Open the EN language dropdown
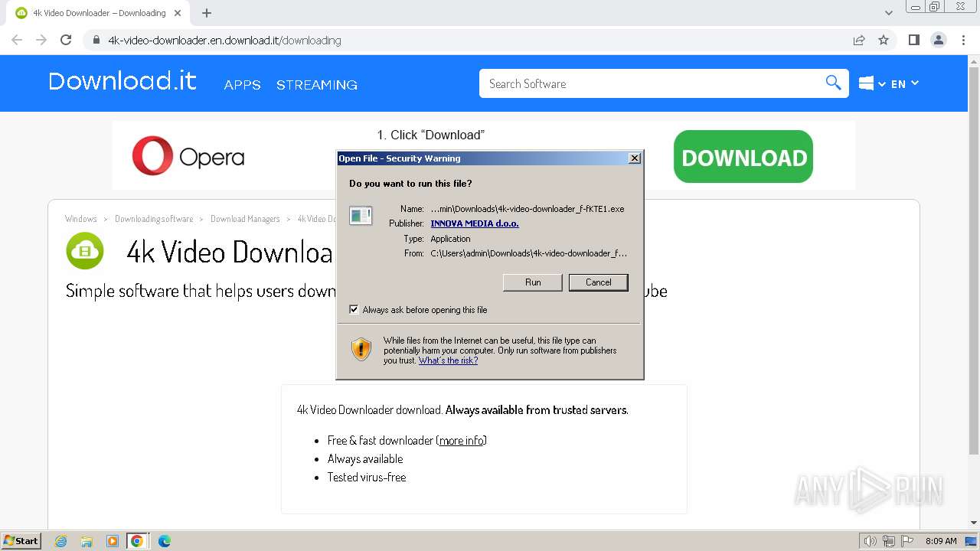The image size is (980, 551). 905,83
